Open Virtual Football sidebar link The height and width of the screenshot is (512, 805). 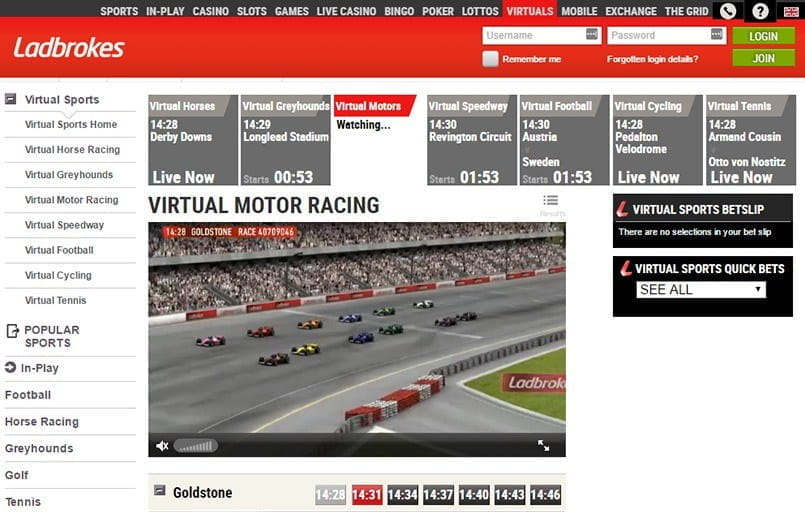(x=59, y=250)
